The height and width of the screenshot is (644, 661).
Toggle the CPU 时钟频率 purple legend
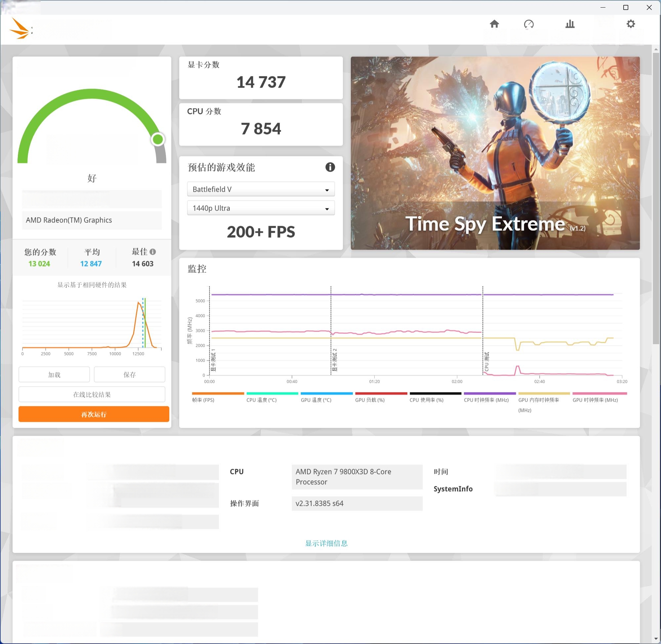[489, 397]
